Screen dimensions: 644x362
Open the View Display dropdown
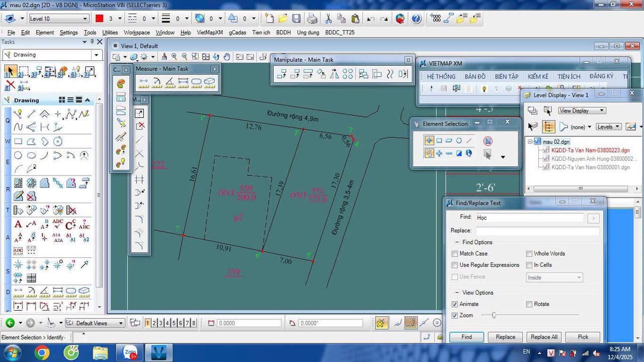pyautogui.click(x=582, y=111)
